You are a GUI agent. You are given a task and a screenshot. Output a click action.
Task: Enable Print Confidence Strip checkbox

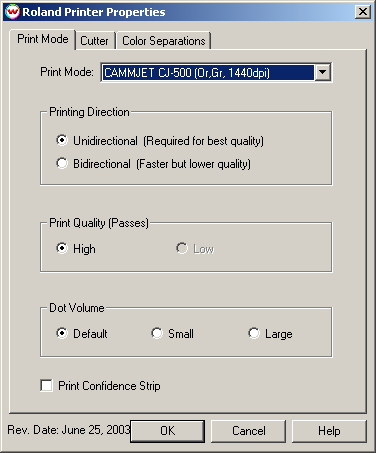point(46,386)
